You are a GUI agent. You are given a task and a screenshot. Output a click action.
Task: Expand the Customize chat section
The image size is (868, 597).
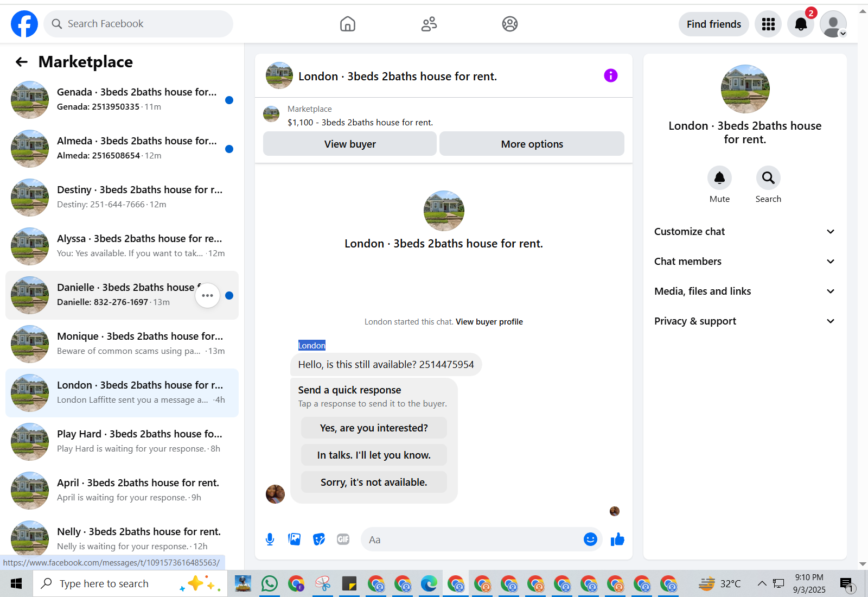745,232
